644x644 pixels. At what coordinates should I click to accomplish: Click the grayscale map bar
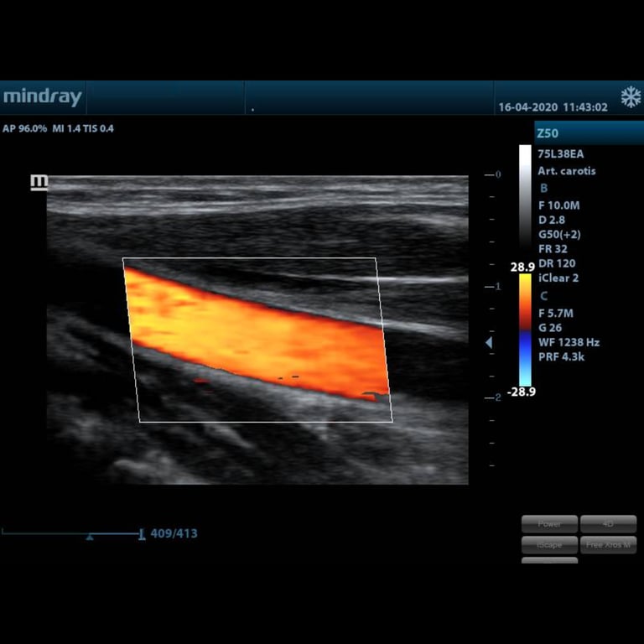point(525,196)
